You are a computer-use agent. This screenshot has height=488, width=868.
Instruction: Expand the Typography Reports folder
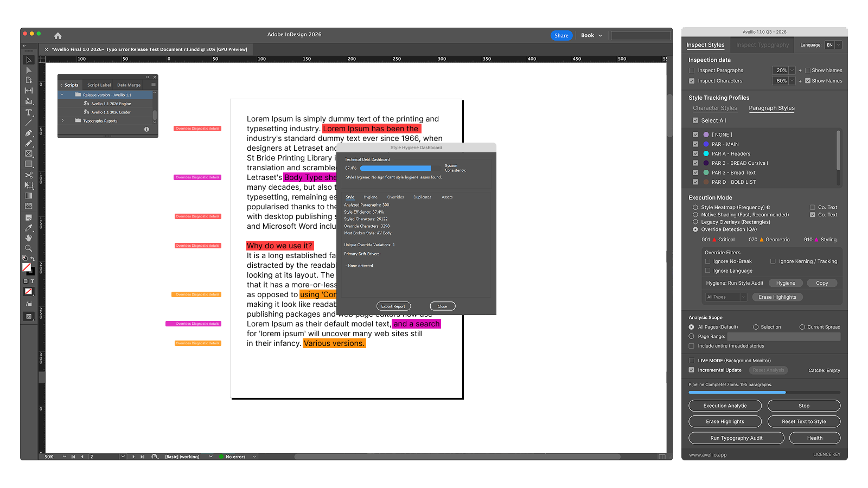click(62, 120)
